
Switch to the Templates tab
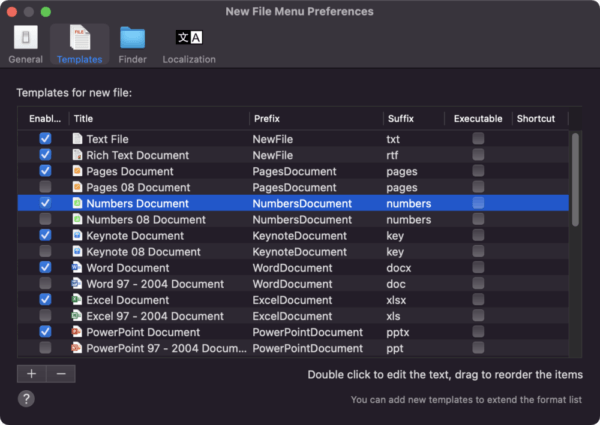click(x=80, y=44)
